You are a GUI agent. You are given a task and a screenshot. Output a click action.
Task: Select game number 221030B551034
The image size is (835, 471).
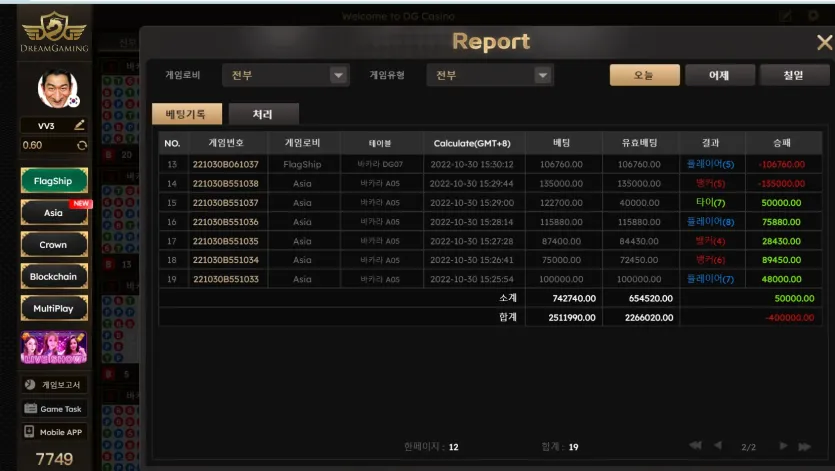[x=226, y=260]
